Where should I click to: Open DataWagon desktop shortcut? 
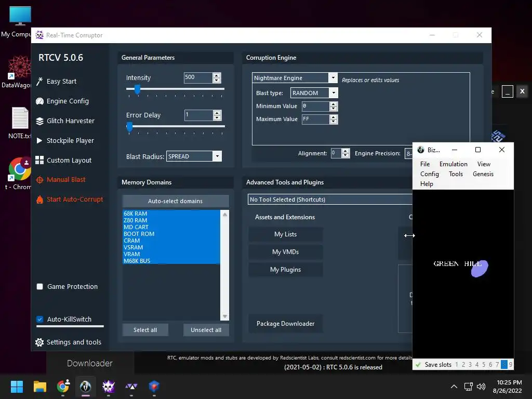point(19,67)
